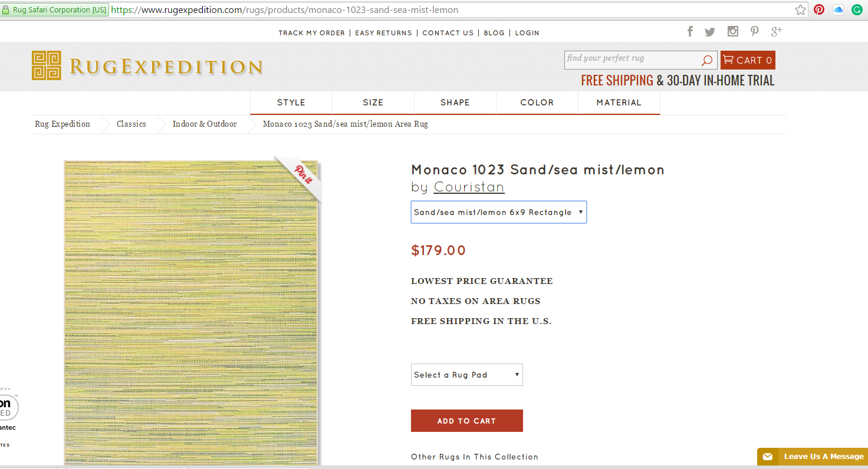The height and width of the screenshot is (469, 868).
Task: Expand the Select a Rug Pad dropdown
Action: tap(466, 375)
